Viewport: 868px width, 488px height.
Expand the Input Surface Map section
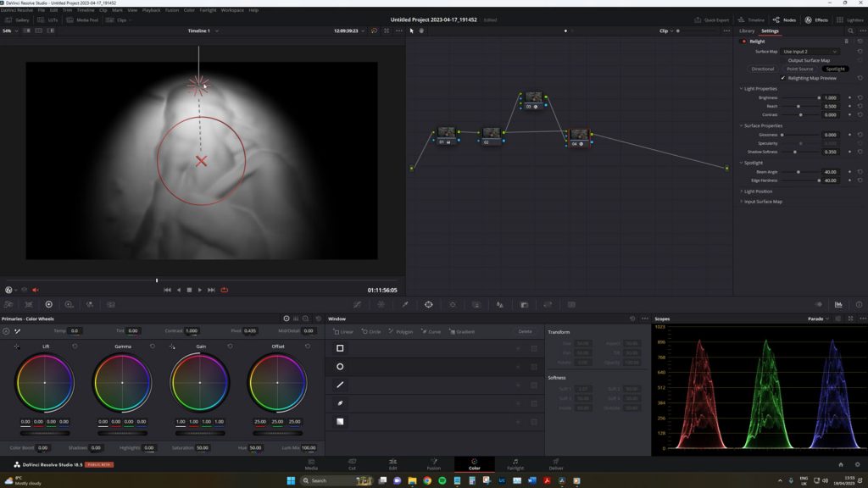[x=741, y=202]
